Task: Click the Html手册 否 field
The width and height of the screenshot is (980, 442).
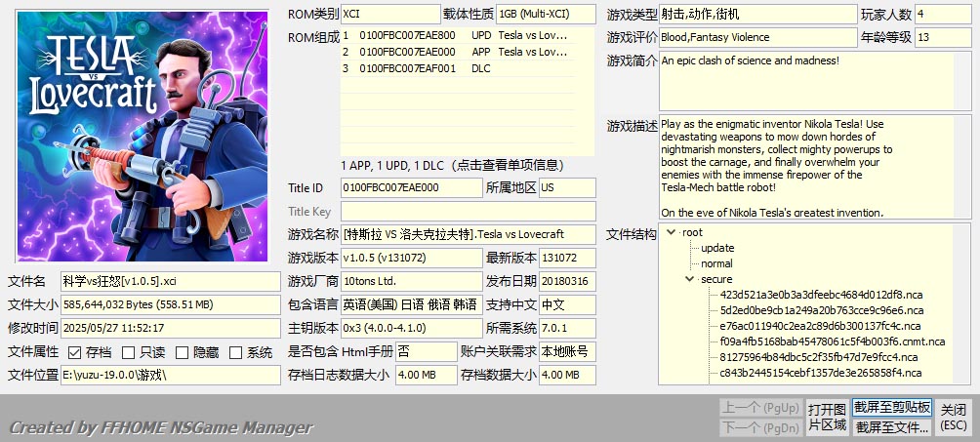Action: coord(427,351)
